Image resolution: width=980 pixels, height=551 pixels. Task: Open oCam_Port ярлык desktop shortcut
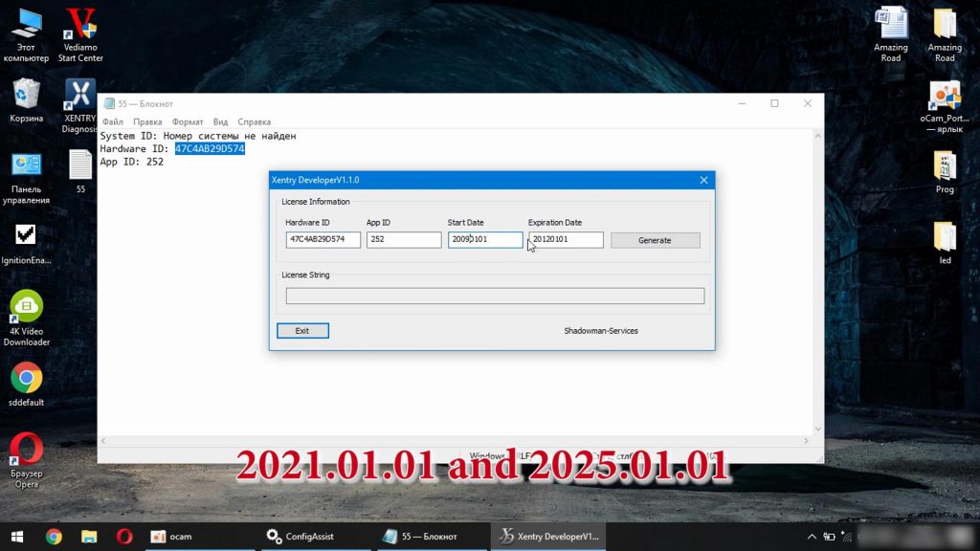pyautogui.click(x=945, y=107)
